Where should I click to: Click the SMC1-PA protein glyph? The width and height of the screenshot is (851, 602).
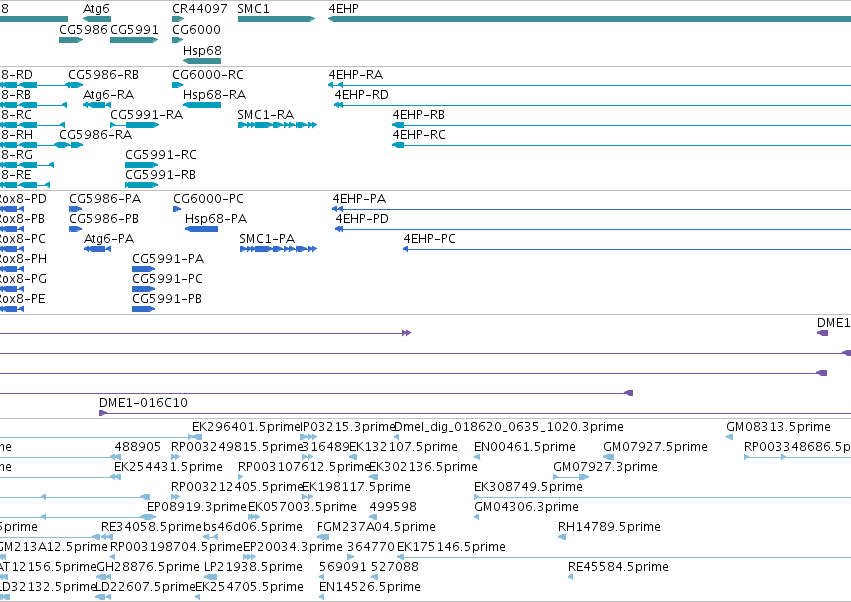tap(278, 249)
